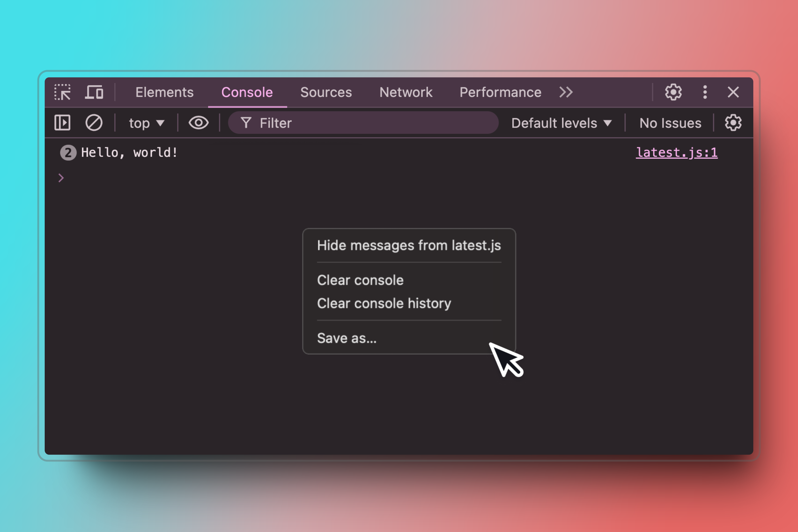Click in the Filter text field
This screenshot has height=532, width=798.
tap(373, 123)
